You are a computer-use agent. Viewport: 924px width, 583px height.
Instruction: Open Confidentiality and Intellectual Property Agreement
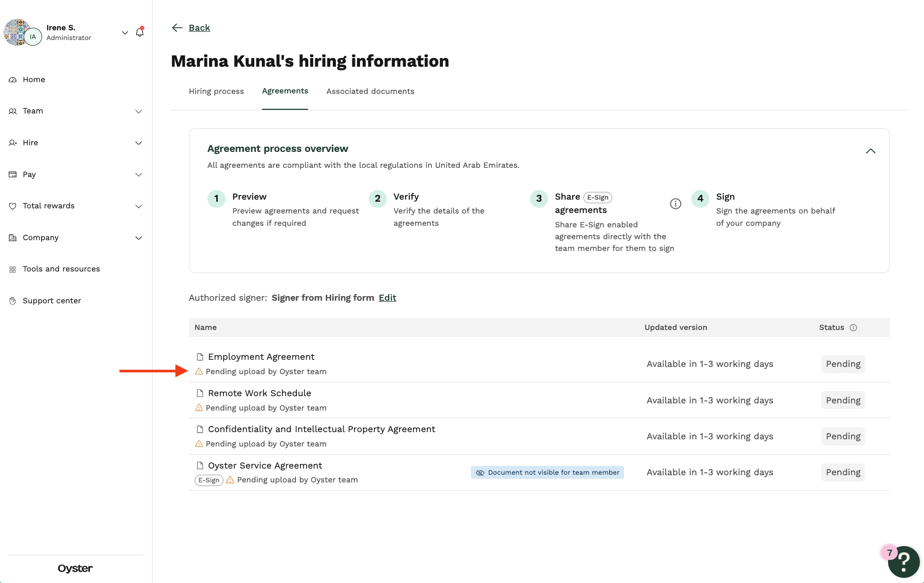click(x=322, y=429)
